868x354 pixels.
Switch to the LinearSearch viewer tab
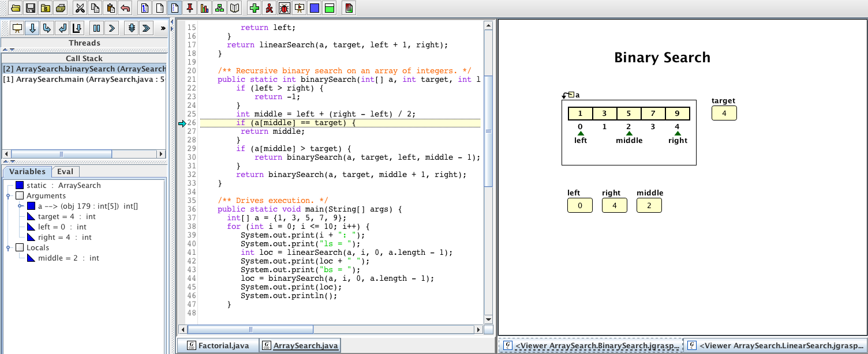(x=776, y=345)
